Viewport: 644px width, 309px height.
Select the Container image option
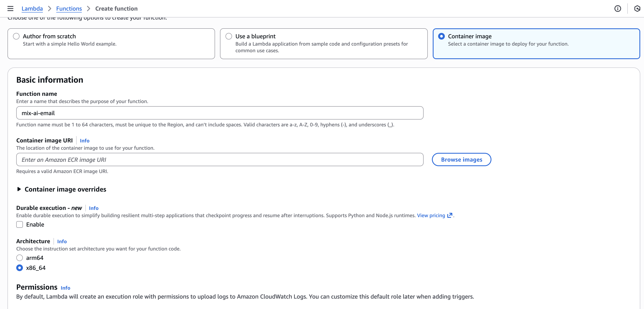tap(441, 36)
